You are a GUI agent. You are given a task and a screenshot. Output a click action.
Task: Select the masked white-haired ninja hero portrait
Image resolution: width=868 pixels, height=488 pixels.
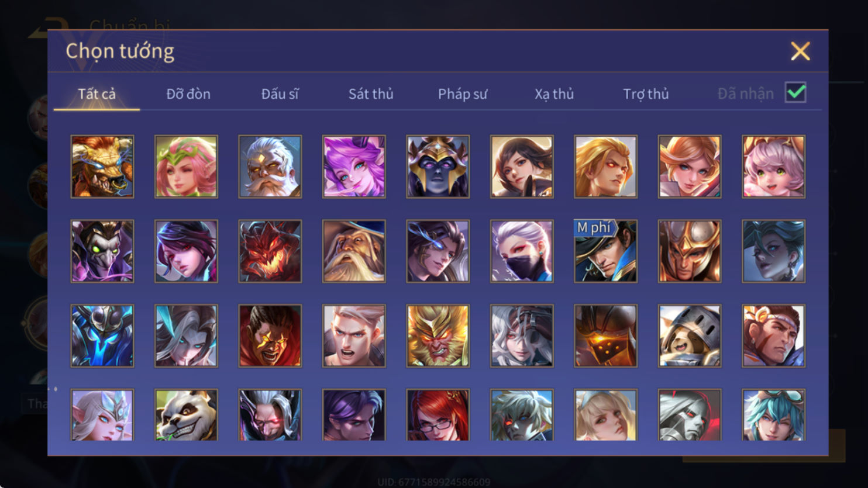click(x=522, y=251)
